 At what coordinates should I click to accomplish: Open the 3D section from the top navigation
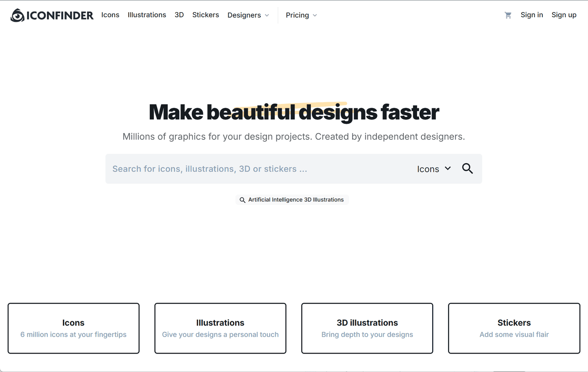[x=179, y=15]
